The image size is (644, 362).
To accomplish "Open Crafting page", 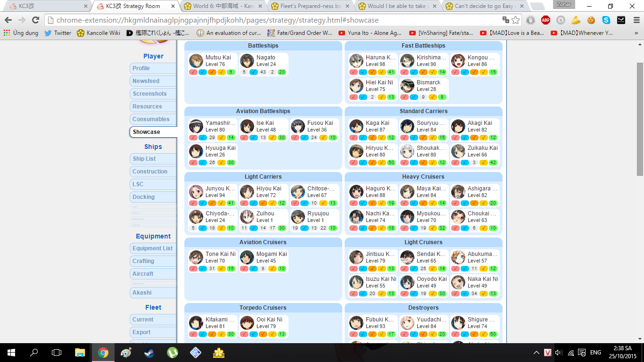I will click(x=153, y=261).
